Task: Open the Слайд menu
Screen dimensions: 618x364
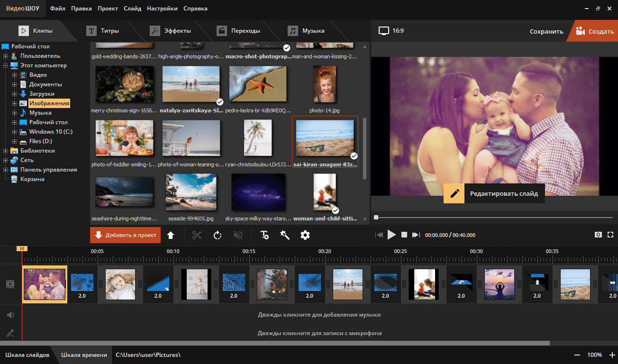Action: point(132,9)
